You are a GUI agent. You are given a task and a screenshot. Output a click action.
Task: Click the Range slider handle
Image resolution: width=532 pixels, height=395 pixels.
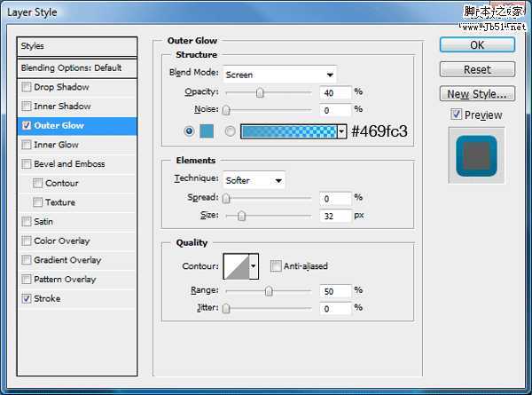coord(269,291)
